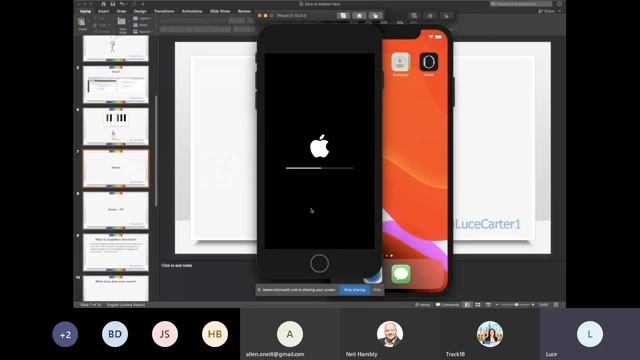Click Hide on the sharing notification bar
The height and width of the screenshot is (360, 640).
377,290
